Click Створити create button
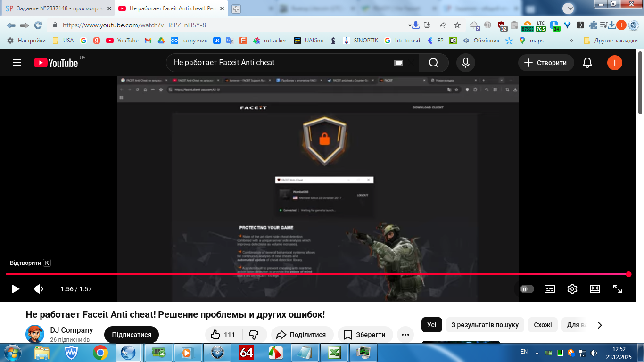Image resolution: width=644 pixels, height=362 pixels. tap(546, 63)
